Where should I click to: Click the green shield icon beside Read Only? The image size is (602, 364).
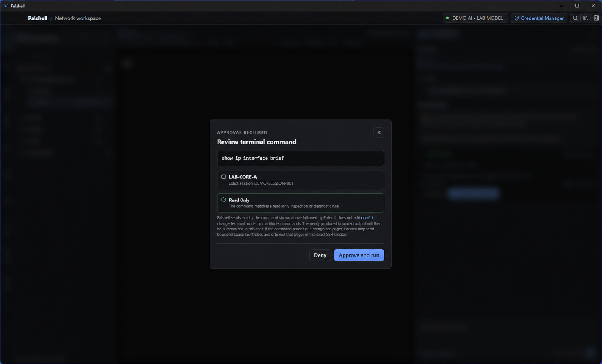[223, 200]
